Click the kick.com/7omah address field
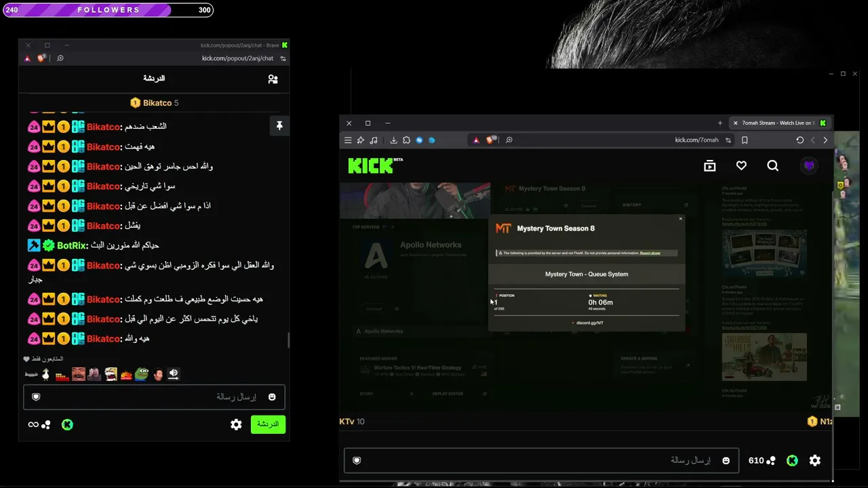 tap(696, 140)
